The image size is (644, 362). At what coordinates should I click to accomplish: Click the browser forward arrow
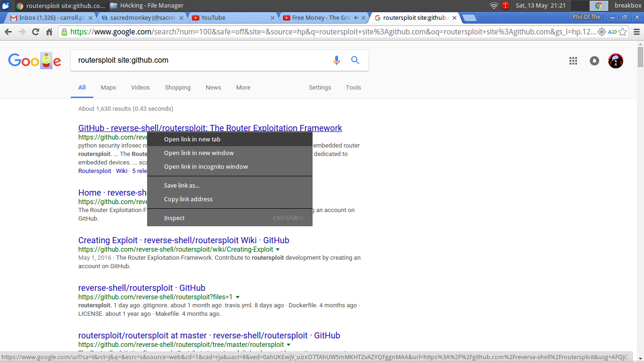(x=22, y=32)
